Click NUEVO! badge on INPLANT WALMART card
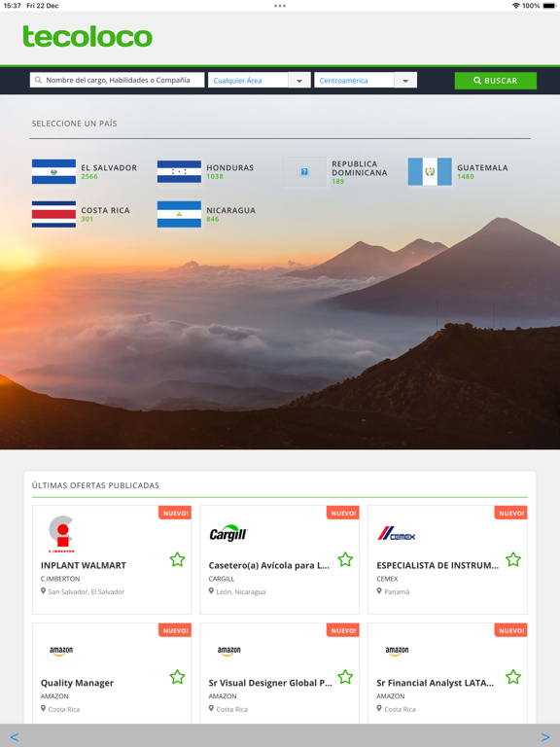The image size is (560, 747). 175,513
